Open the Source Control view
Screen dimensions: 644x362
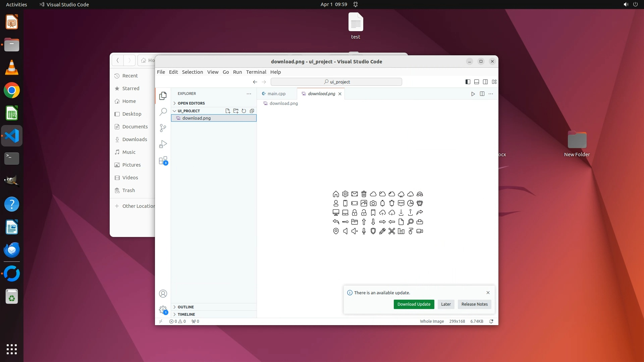[163, 128]
